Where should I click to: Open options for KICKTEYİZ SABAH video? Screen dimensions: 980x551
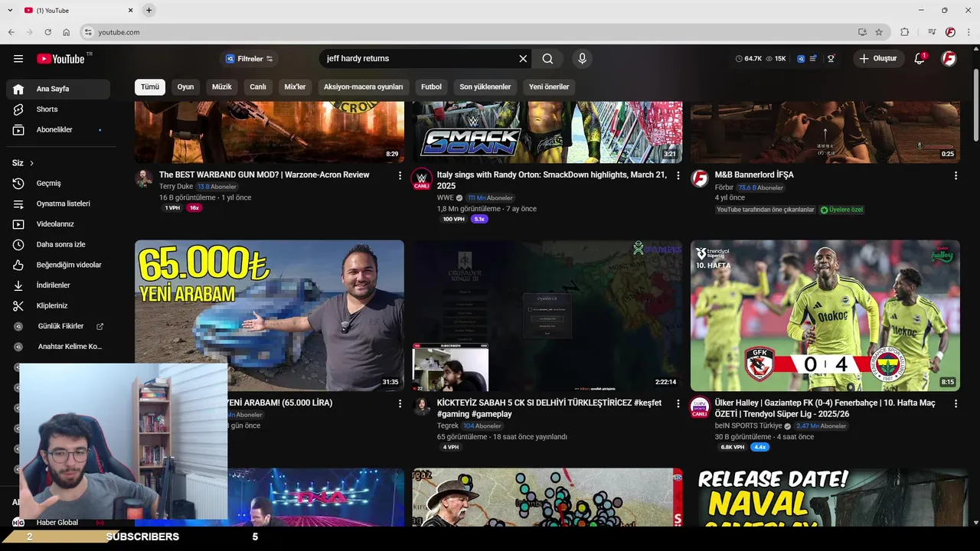point(678,403)
